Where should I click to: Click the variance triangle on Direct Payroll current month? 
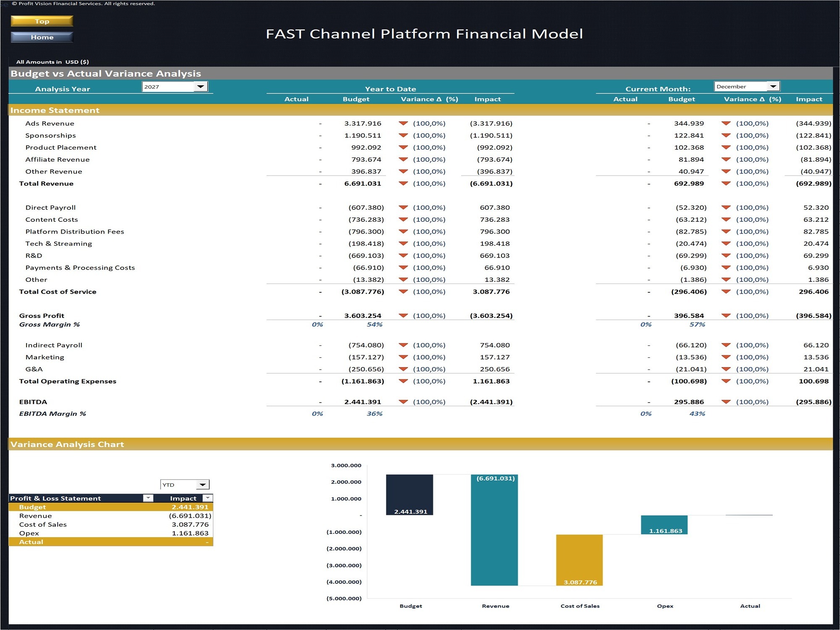[x=726, y=207]
